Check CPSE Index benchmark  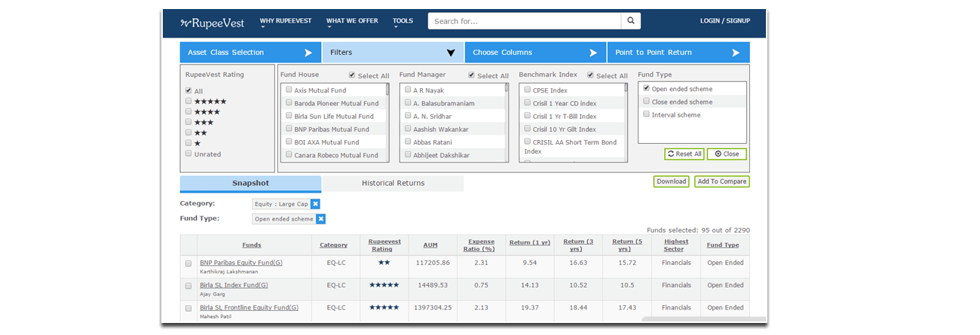528,90
